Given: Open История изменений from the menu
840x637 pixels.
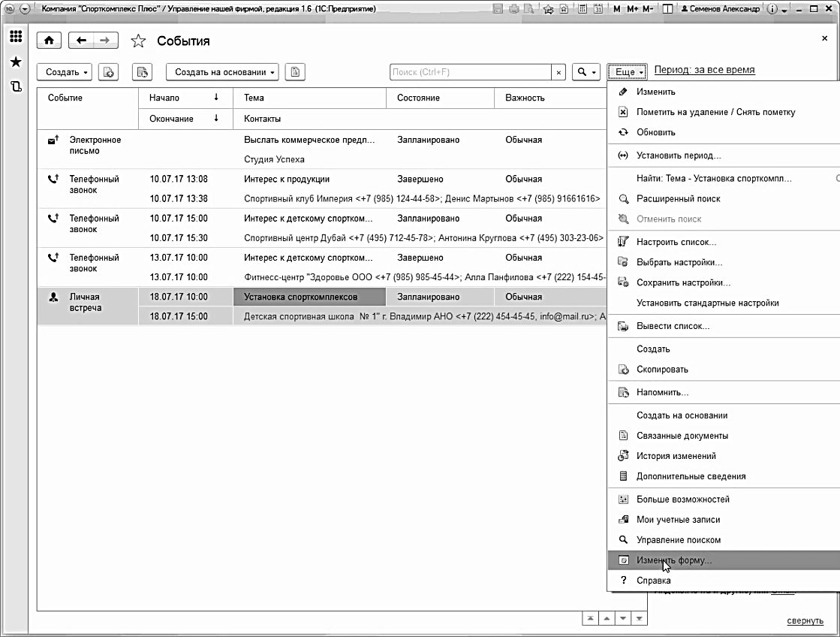Looking at the screenshot, I should [x=723, y=456].
